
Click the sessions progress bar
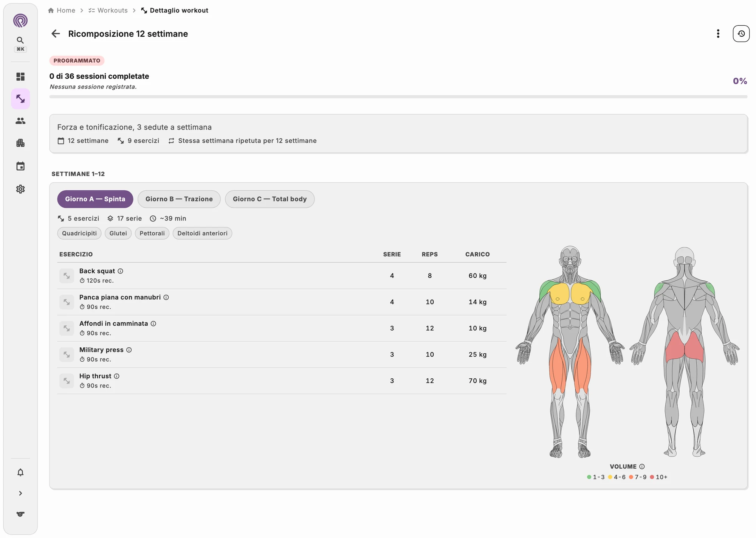coord(398,96)
